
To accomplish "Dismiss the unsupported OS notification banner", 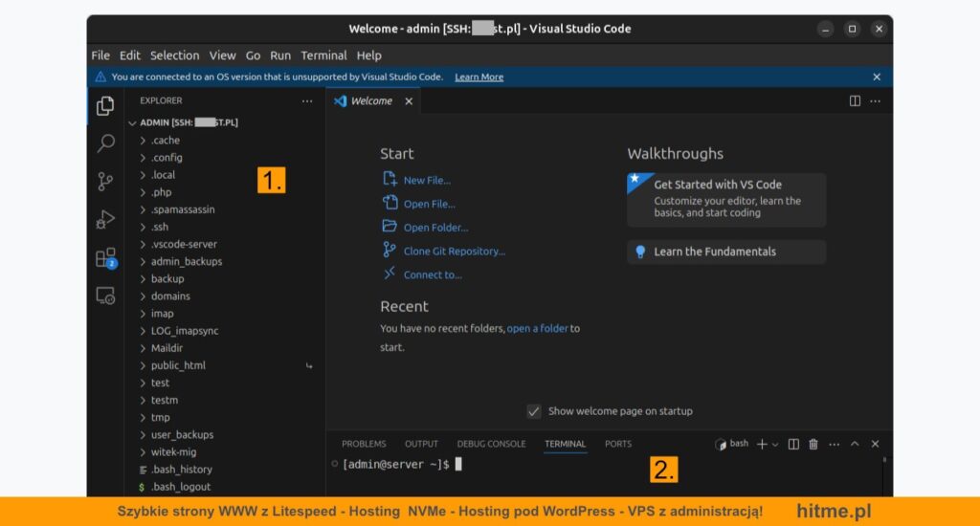I will 877,77.
